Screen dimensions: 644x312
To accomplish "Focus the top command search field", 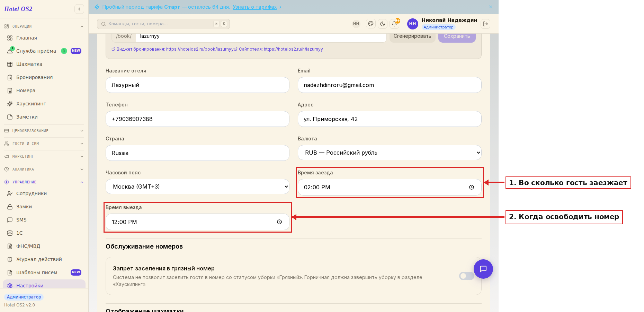I will pos(163,24).
